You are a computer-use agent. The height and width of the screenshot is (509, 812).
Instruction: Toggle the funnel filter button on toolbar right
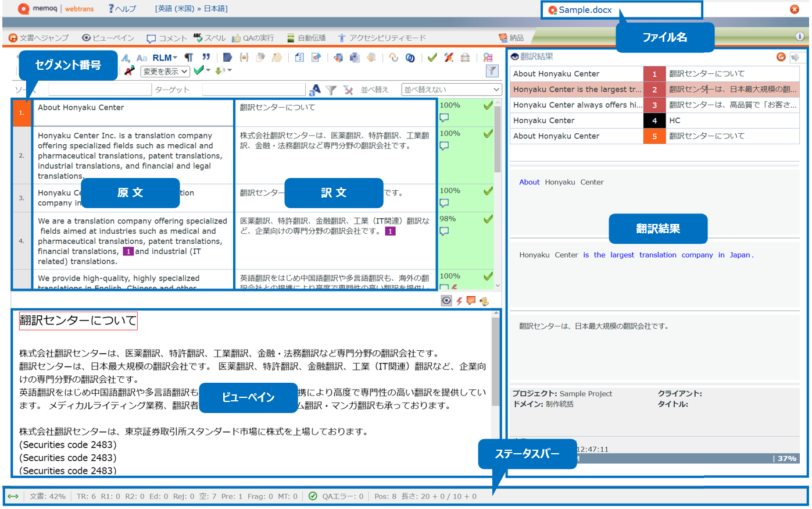(x=492, y=71)
